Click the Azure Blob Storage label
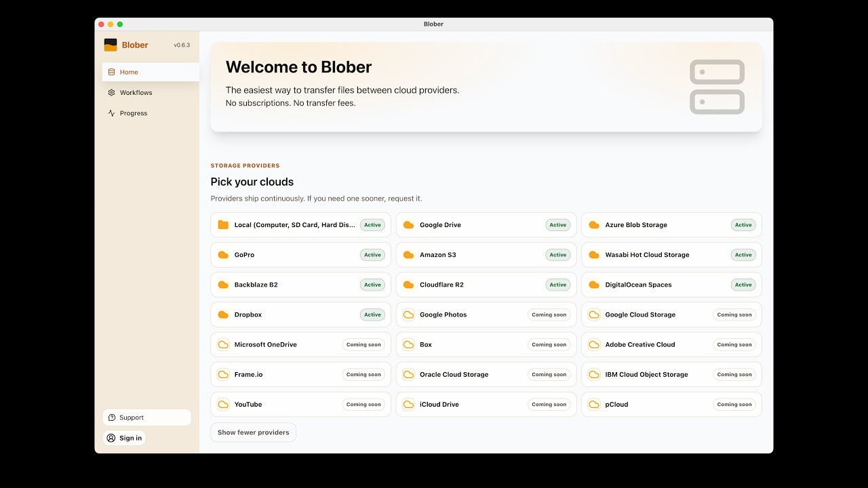This screenshot has height=488, width=868. [636, 225]
